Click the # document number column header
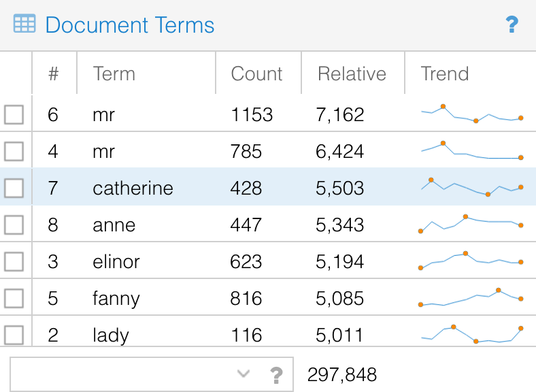Image resolution: width=536 pixels, height=392 pixels. click(x=54, y=73)
